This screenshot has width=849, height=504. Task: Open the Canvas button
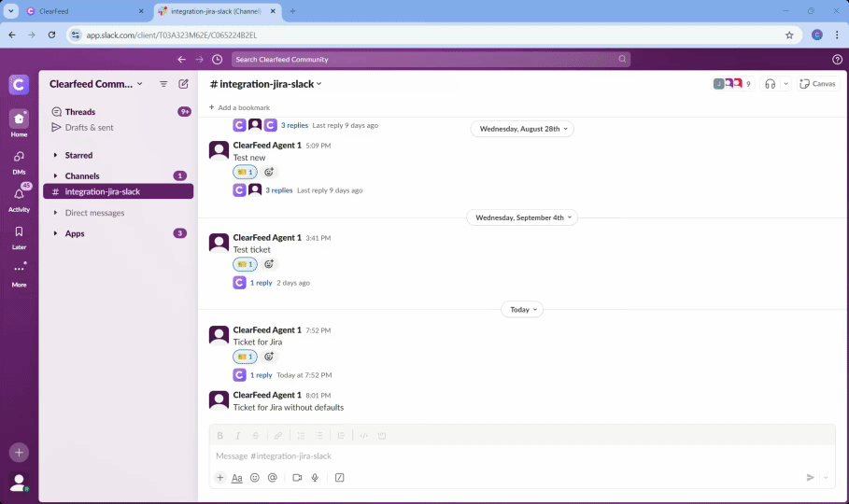click(x=817, y=84)
